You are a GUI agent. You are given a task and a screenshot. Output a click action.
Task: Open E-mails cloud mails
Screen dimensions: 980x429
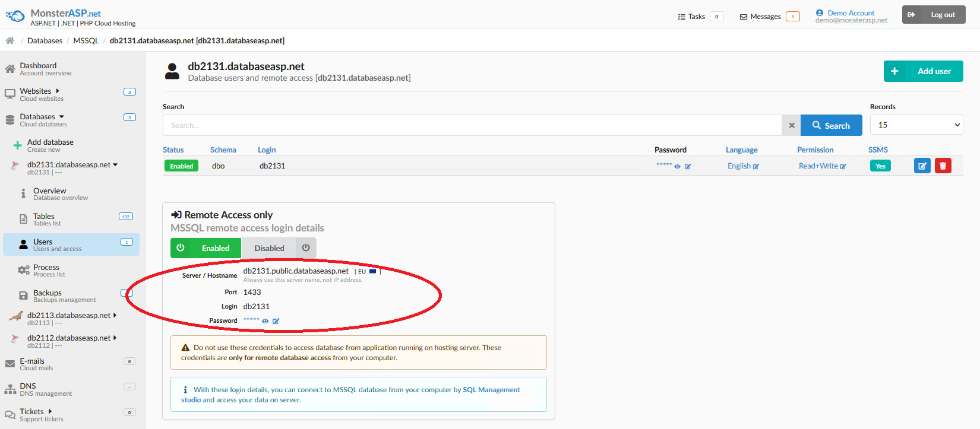pos(36,364)
